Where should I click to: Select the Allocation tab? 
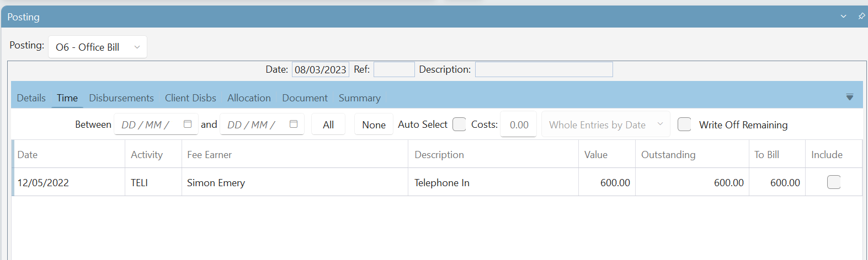(x=249, y=98)
